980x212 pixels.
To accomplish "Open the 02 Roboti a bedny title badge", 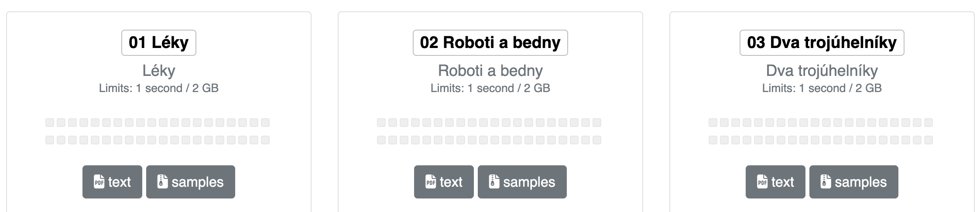I will click(490, 43).
